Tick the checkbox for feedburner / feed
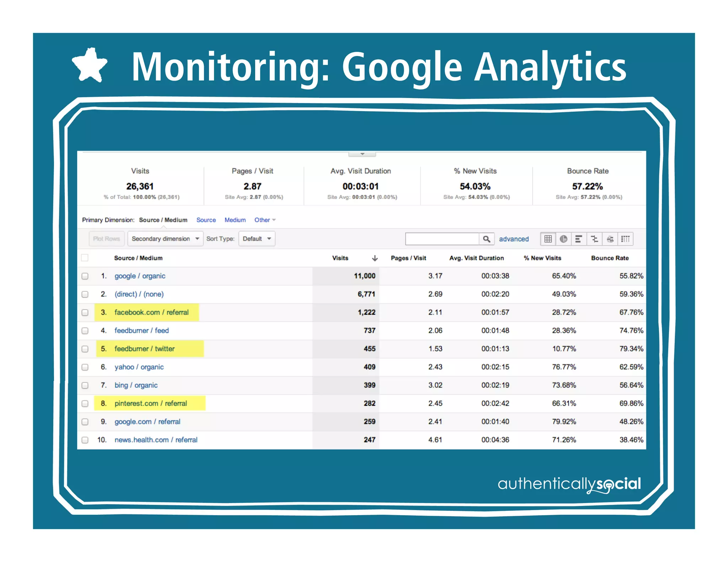This screenshot has width=728, height=562. [x=85, y=331]
